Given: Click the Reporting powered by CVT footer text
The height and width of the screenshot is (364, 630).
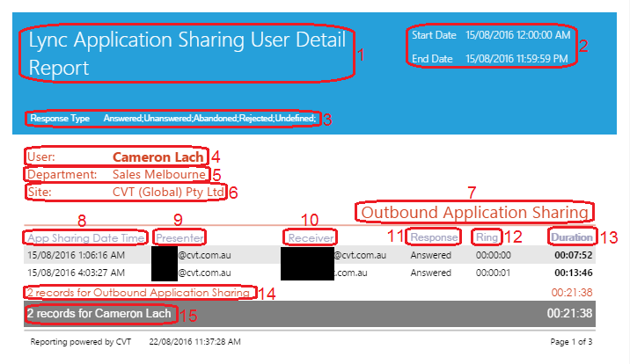Looking at the screenshot, I should pos(81,342).
